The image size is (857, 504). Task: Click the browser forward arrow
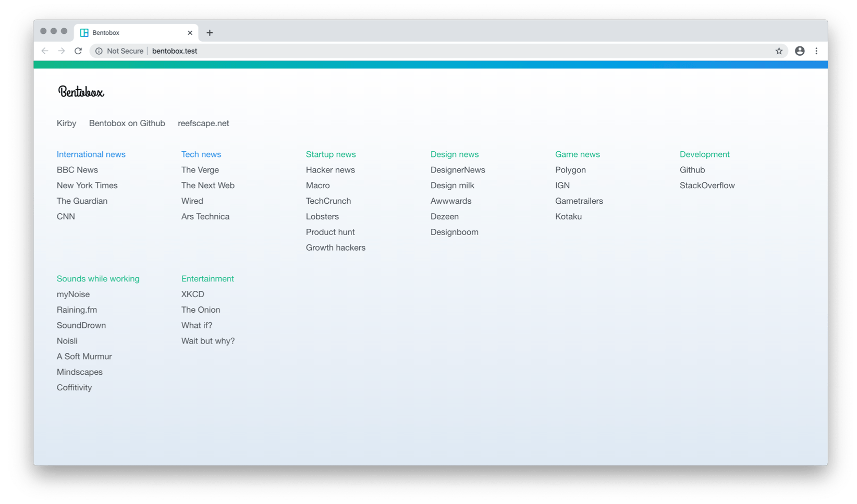[x=62, y=51]
